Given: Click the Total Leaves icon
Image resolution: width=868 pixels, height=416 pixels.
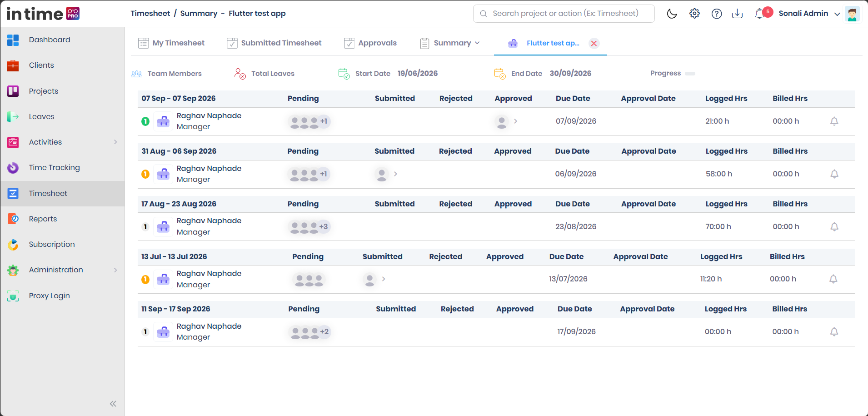Looking at the screenshot, I should click(240, 74).
